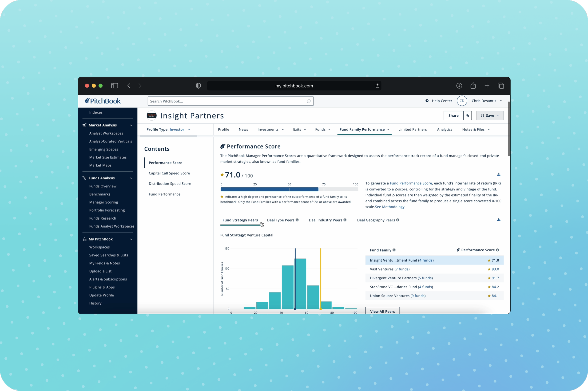Expand the Investments tab dropdown

point(283,129)
